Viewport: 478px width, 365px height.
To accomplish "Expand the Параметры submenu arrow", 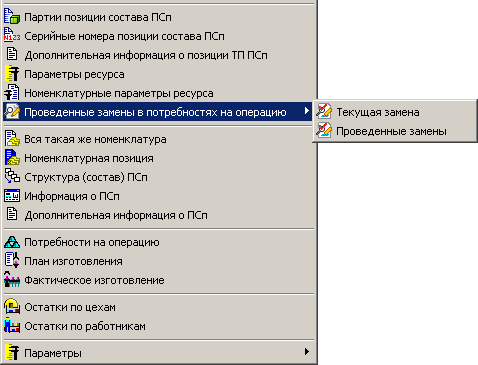I will (x=307, y=352).
